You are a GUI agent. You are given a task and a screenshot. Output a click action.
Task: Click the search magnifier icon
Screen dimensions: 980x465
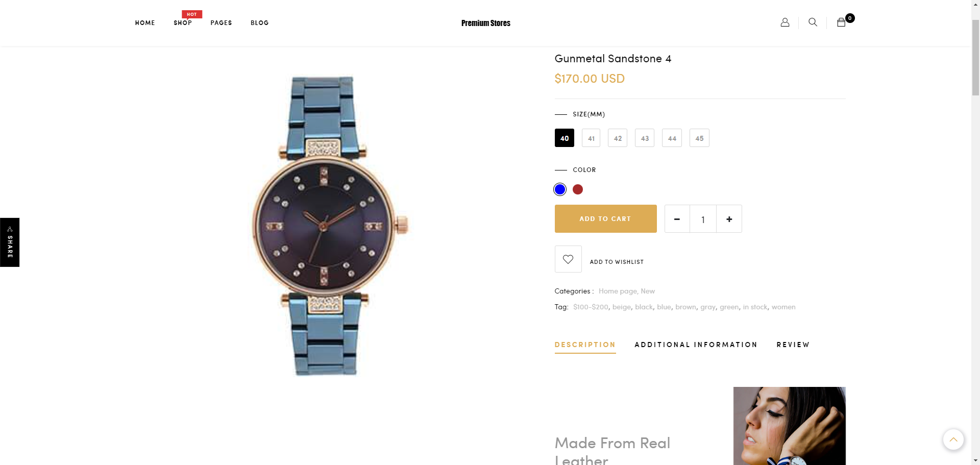pos(813,22)
